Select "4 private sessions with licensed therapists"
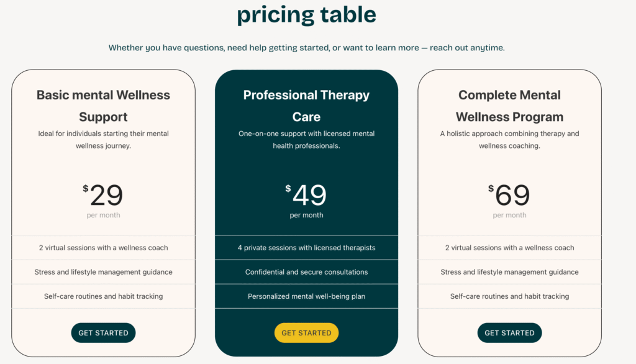 306,248
